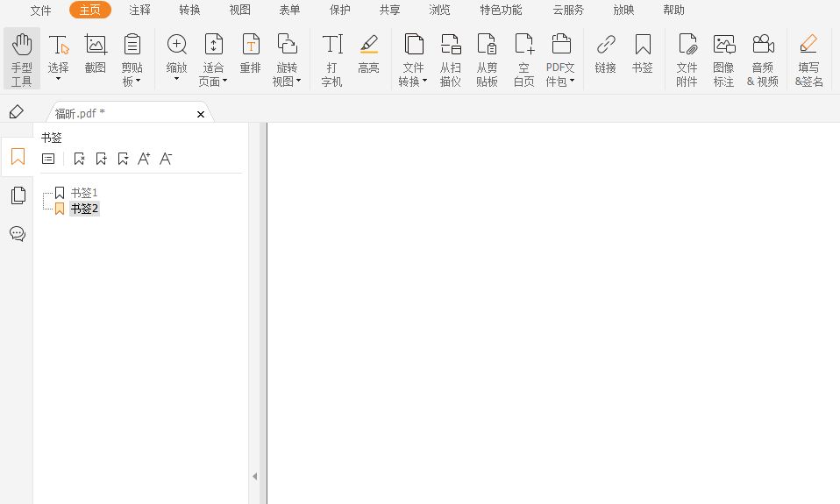Click bookmark panel options list icon
This screenshot has height=504, width=840.
(48, 159)
